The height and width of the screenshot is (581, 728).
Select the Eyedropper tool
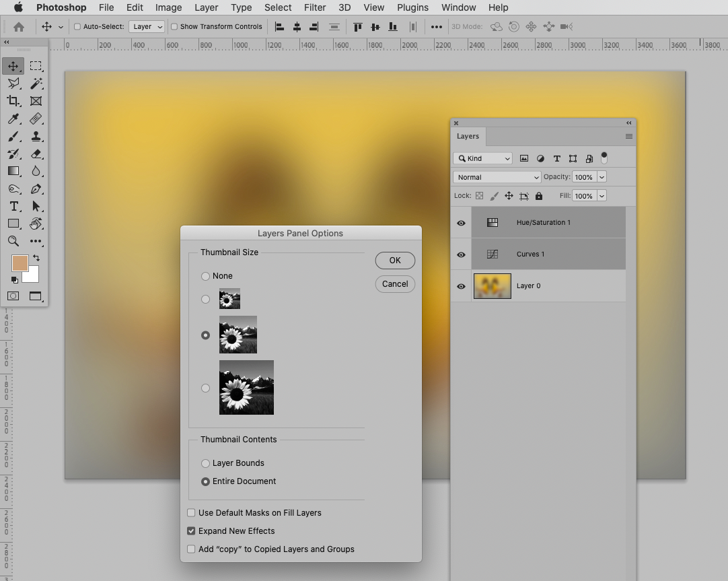coord(14,118)
